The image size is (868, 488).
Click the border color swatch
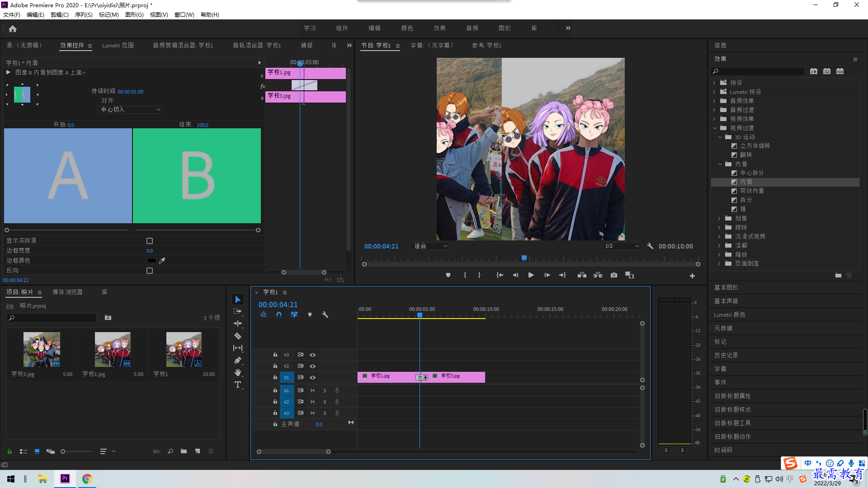[x=151, y=261]
